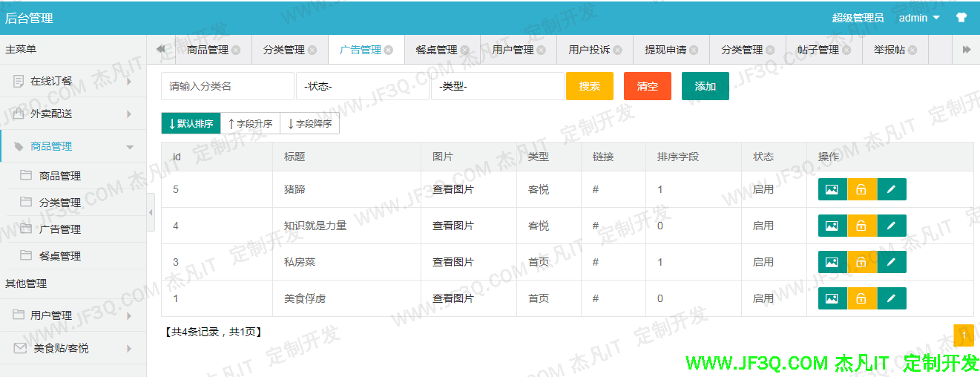Viewport: 980px width, 377px height.
Task: Click the green 添加 button
Action: click(x=706, y=86)
